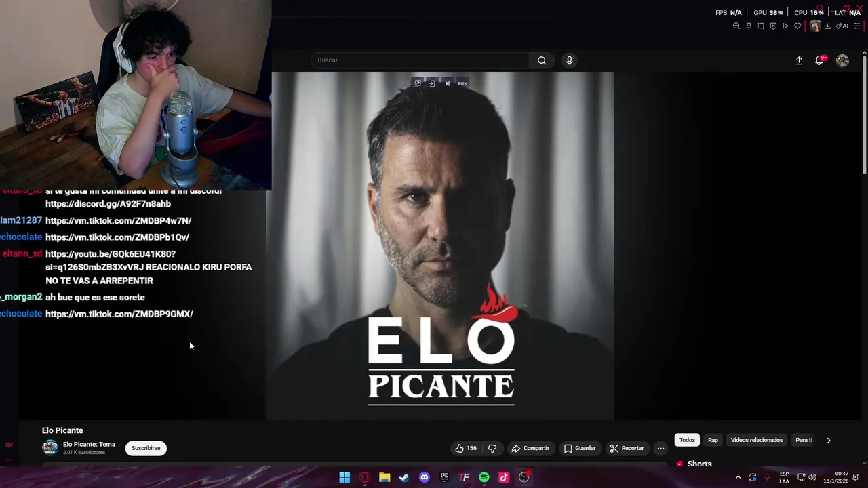Viewport: 868px width, 488px height.
Task: Click the Elo Picante channel avatar
Action: 50,447
